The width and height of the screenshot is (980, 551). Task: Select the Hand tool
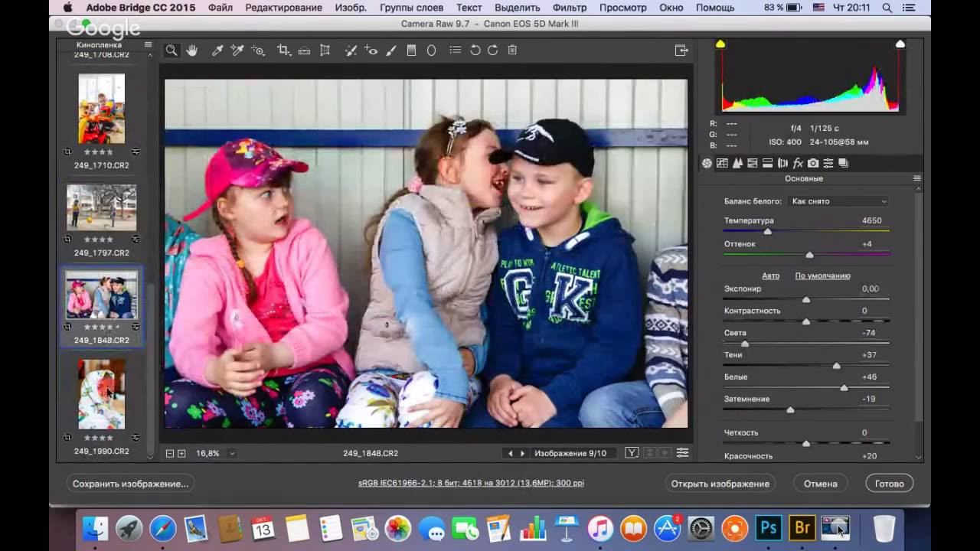[x=192, y=51]
